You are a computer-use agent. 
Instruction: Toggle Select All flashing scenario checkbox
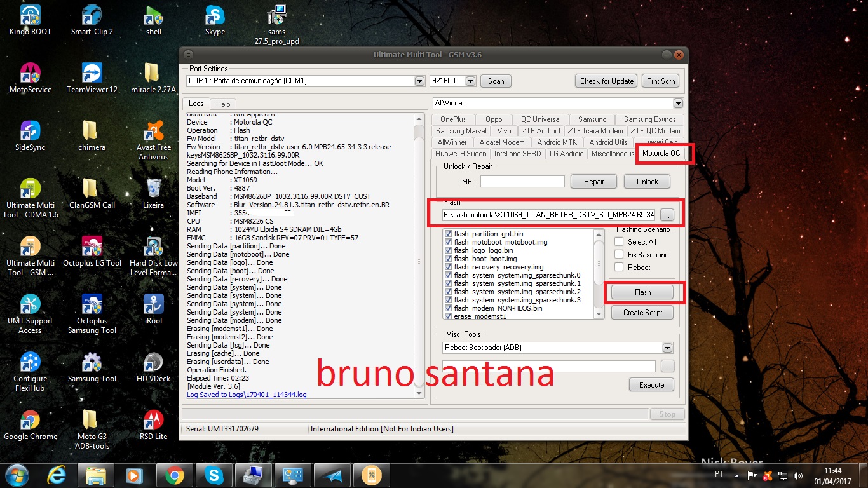619,242
